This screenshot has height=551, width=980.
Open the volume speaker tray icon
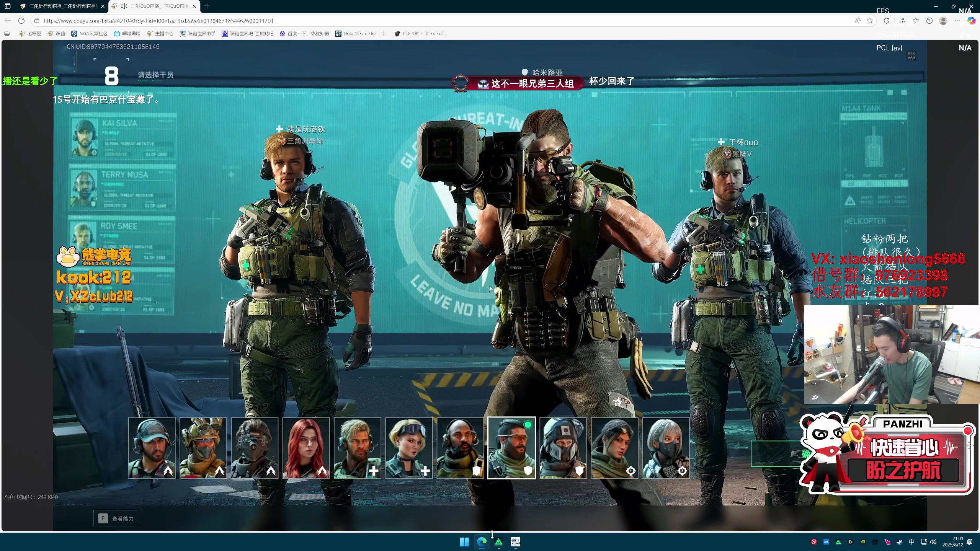(933, 542)
